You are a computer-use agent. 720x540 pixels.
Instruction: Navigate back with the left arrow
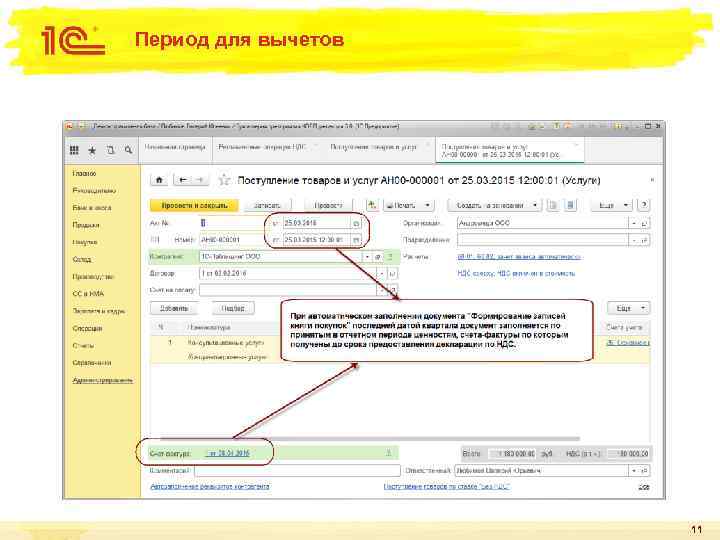tap(183, 180)
